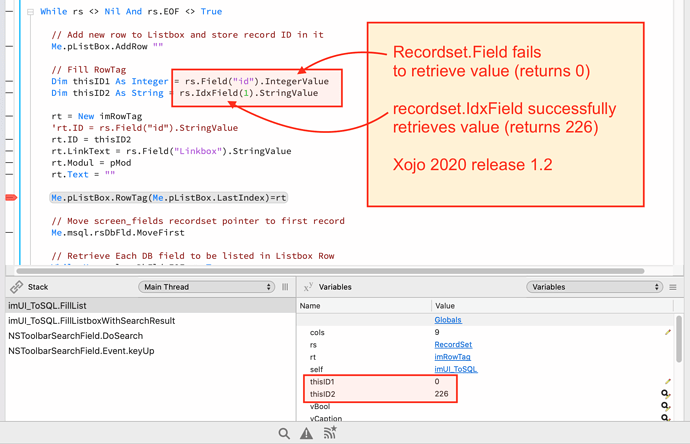The image size is (690, 444).
Task: Inspect thisID2 with the magnifier icon
Action: pos(665,394)
